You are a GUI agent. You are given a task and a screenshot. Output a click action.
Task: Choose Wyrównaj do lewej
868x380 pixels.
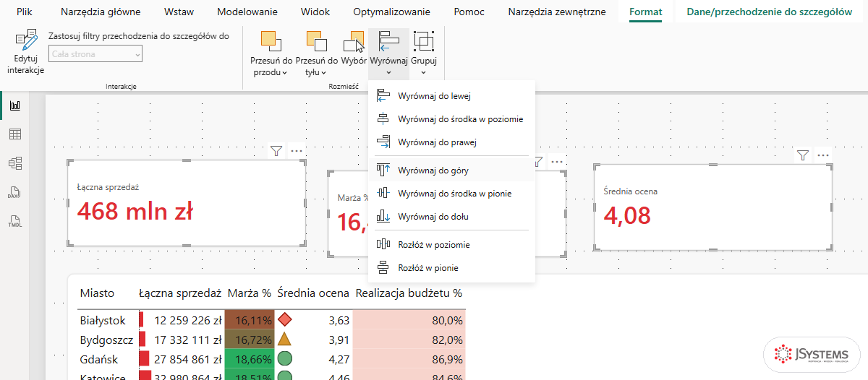tap(451, 96)
